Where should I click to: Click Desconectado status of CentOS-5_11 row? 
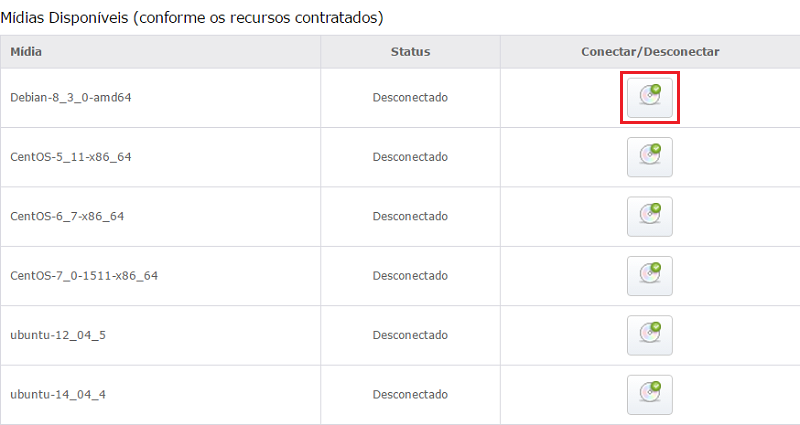410,157
